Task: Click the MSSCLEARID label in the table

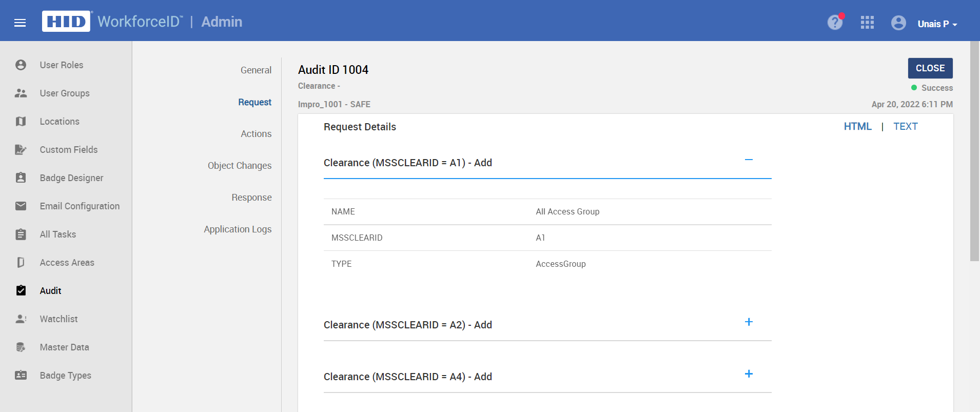Action: click(357, 238)
